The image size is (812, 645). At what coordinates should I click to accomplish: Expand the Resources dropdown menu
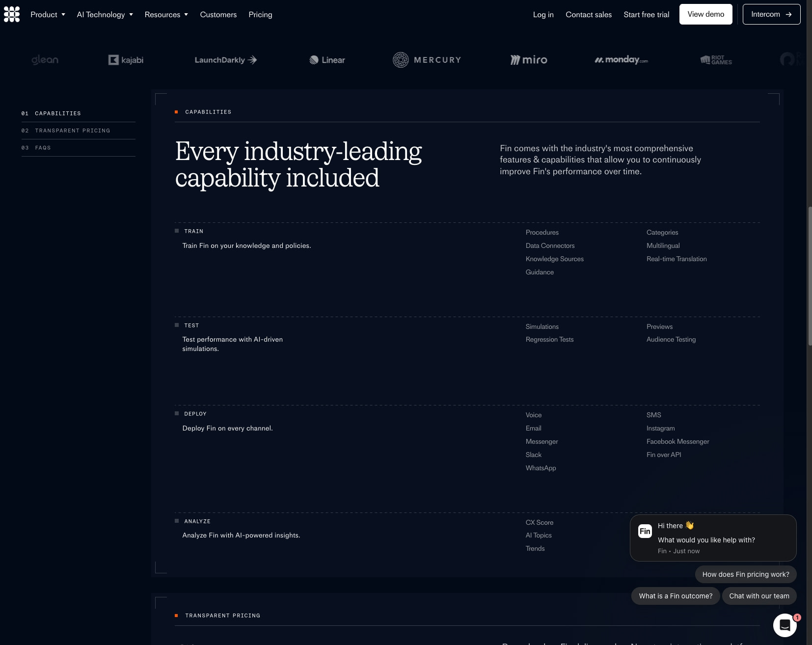166,15
